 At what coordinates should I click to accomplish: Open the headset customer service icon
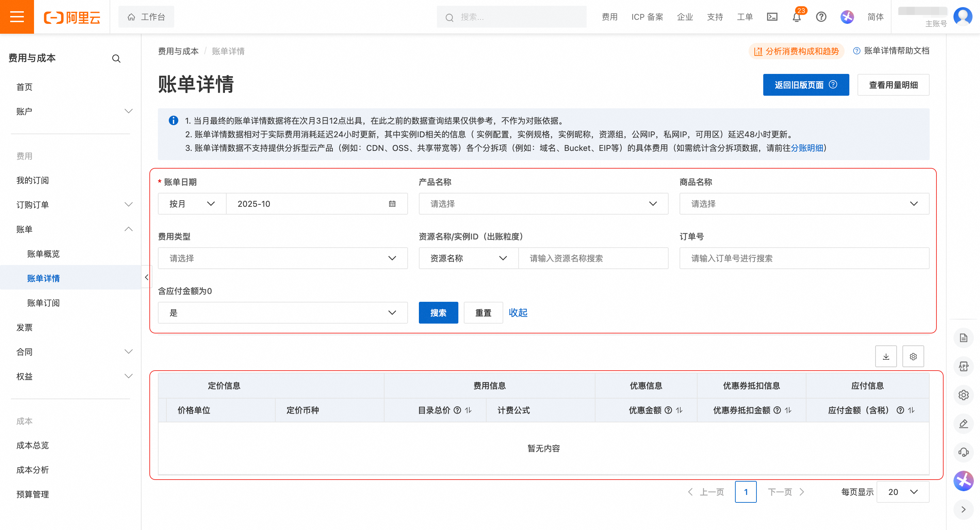point(963,452)
